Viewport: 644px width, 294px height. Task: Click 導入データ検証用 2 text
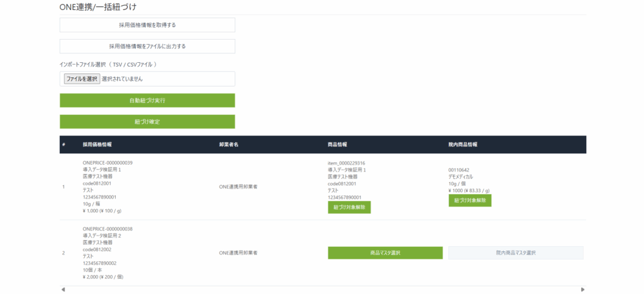click(x=102, y=236)
